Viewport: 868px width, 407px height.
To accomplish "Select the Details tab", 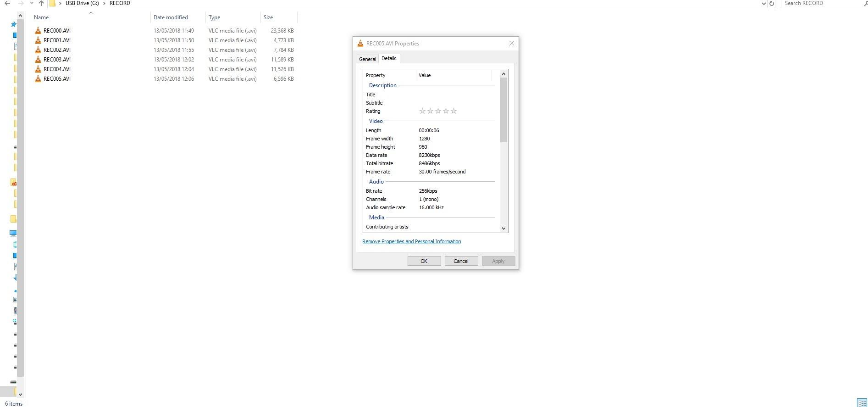I will click(x=389, y=58).
